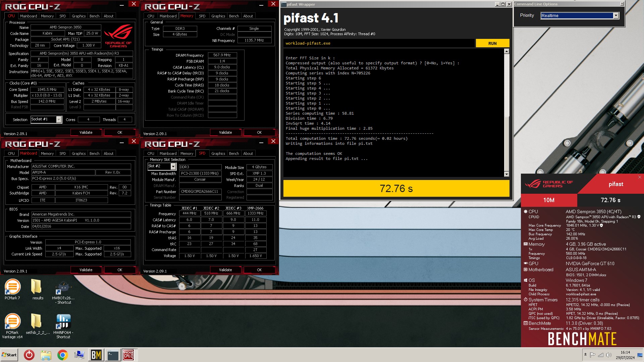Click the CPU chip icon in BenchMate panel

[x=526, y=212]
